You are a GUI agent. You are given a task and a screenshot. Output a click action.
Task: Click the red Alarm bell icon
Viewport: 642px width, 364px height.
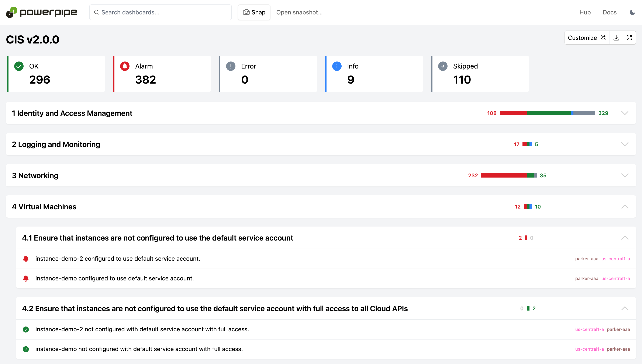pyautogui.click(x=125, y=66)
